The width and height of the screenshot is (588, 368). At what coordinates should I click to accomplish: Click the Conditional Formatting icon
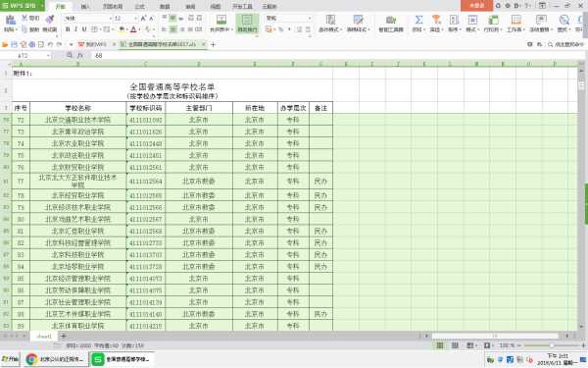click(x=330, y=20)
